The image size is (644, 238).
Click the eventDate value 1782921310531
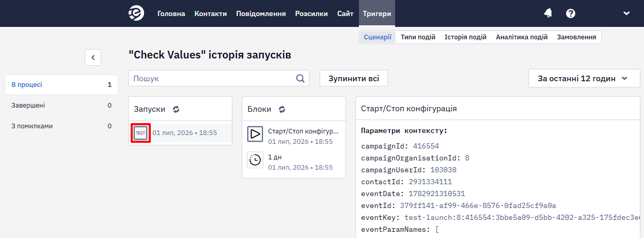436,194
